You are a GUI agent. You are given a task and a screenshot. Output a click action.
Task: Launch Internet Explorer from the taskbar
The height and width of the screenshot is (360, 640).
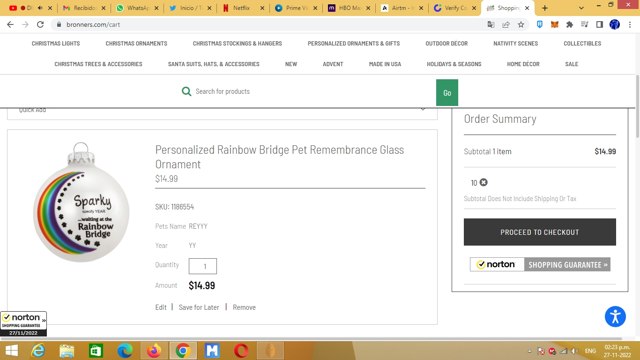38,351
